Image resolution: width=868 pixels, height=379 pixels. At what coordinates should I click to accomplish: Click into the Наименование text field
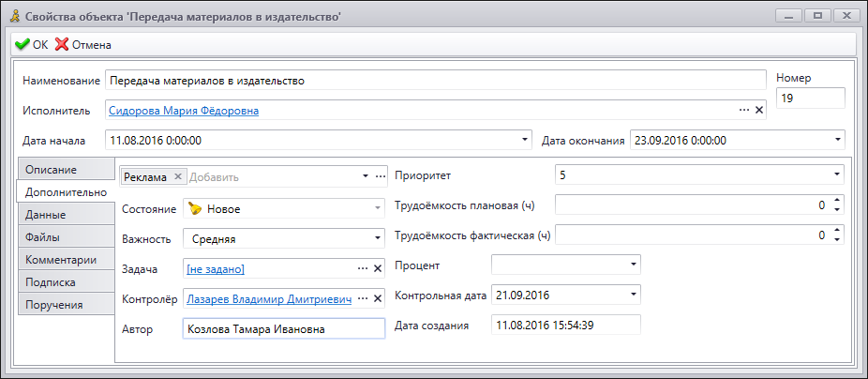pyautogui.click(x=436, y=81)
